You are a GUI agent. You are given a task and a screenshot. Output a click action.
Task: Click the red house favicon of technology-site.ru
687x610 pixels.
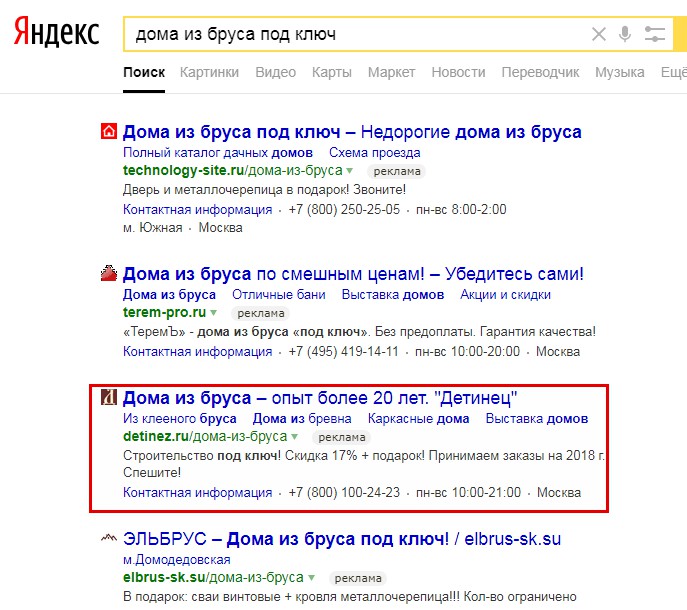point(109,131)
